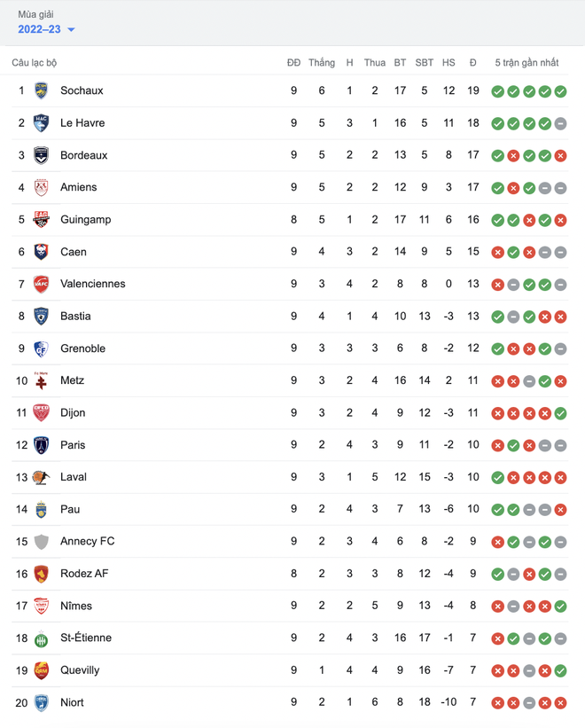This screenshot has height=728, width=585.
Task: Click the '5 trận gần nhất' column header
Action: (526, 63)
